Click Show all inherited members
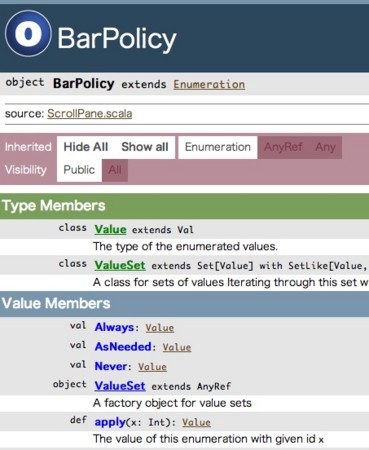 click(145, 147)
